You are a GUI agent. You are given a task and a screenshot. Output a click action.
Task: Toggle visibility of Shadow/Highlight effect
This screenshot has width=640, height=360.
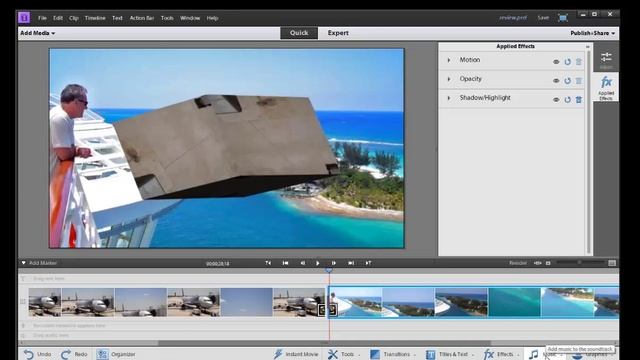556,100
